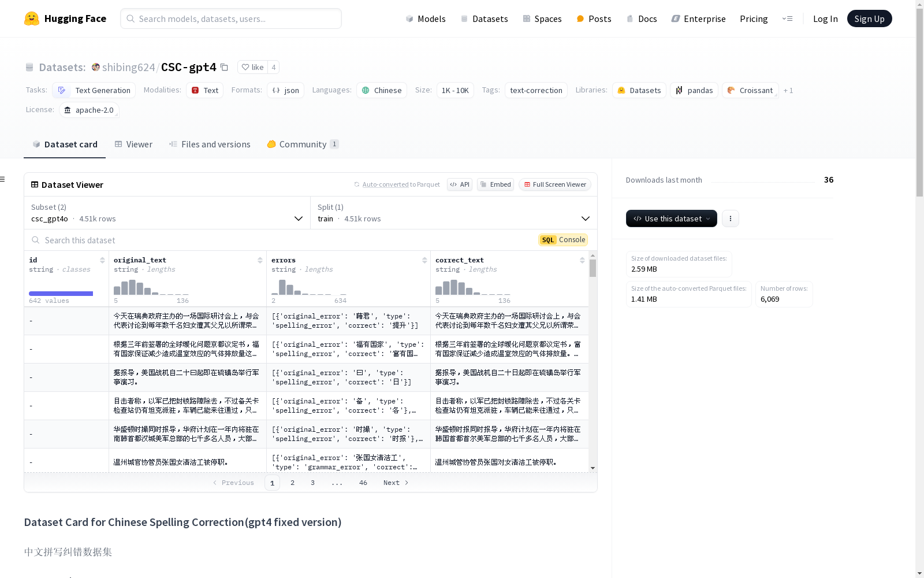Open Models in top navigation

click(x=426, y=18)
